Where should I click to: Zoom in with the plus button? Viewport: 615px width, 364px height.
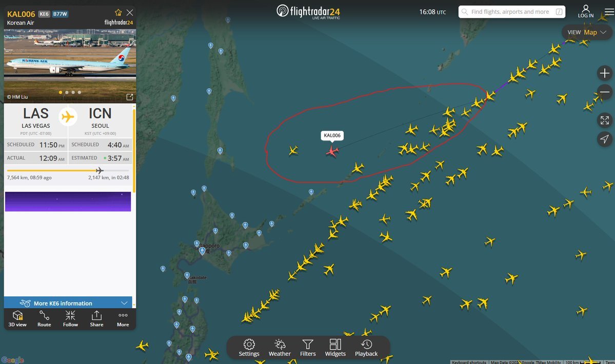click(x=604, y=73)
